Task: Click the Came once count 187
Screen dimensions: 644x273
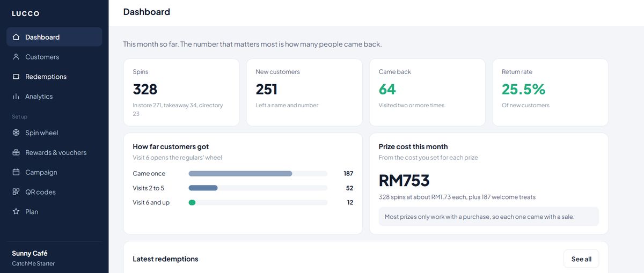Action: tap(348, 174)
